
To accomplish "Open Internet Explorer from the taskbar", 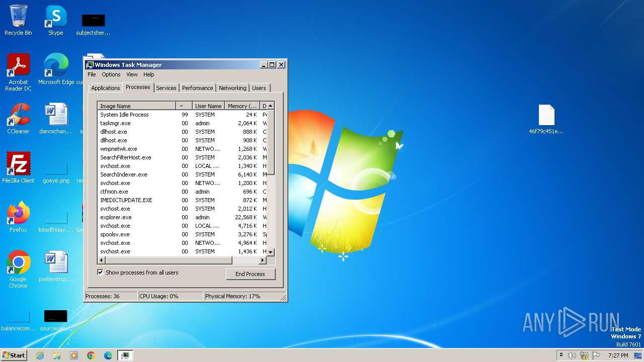I will (40, 355).
